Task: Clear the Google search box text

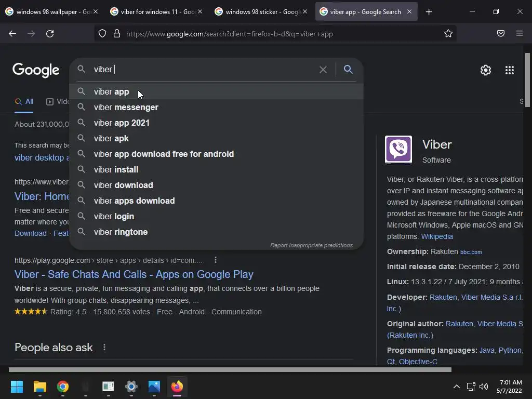Action: tap(323, 70)
